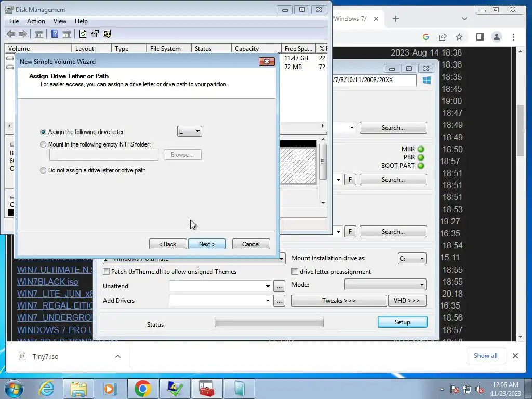The image size is (532, 399).
Task: Click the Google icon in Chrome toolbar
Action: [x=426, y=37]
